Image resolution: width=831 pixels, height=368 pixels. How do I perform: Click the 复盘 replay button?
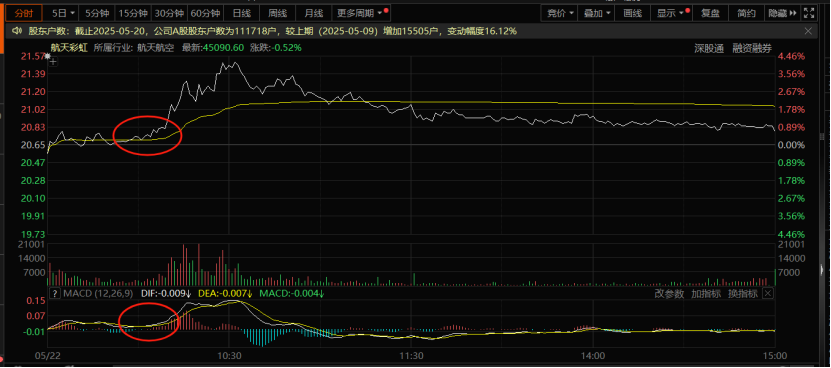point(710,13)
